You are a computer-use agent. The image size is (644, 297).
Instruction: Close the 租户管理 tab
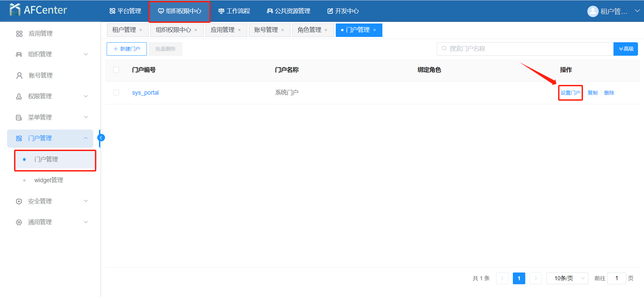click(141, 30)
